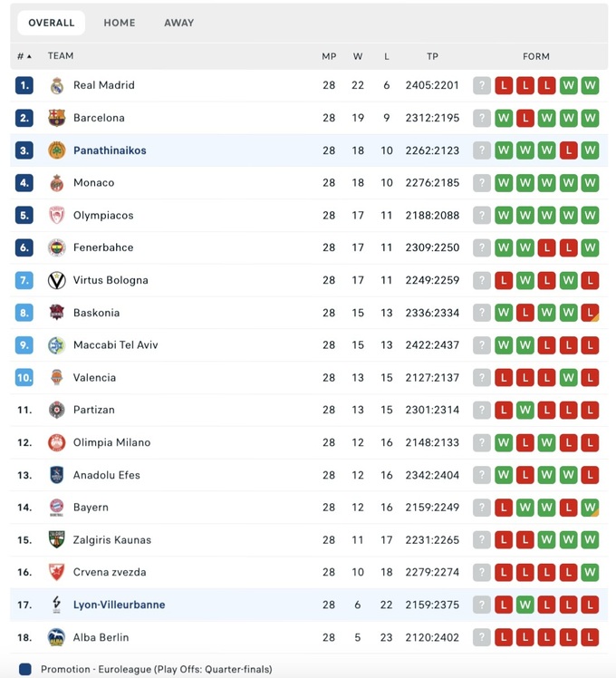Click the MP column header
This screenshot has width=616, height=678.
tap(329, 56)
